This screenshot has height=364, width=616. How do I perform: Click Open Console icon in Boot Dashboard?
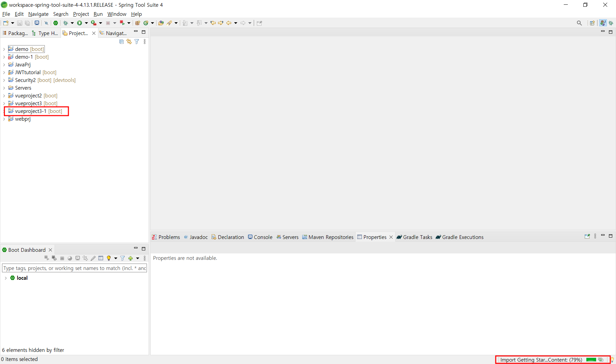[x=78, y=258]
